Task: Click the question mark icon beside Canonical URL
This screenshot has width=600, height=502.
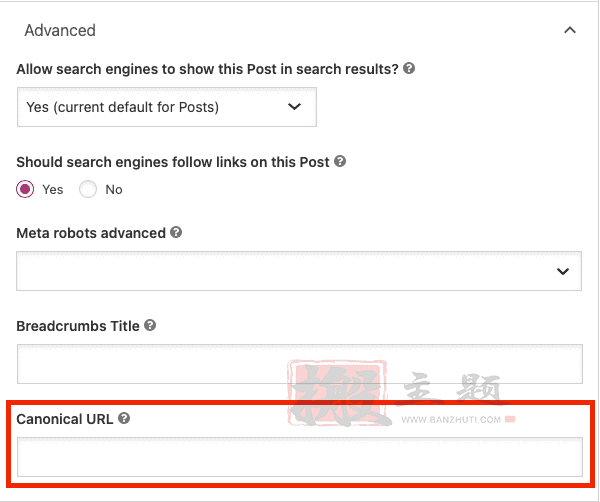Action: pyautogui.click(x=124, y=418)
